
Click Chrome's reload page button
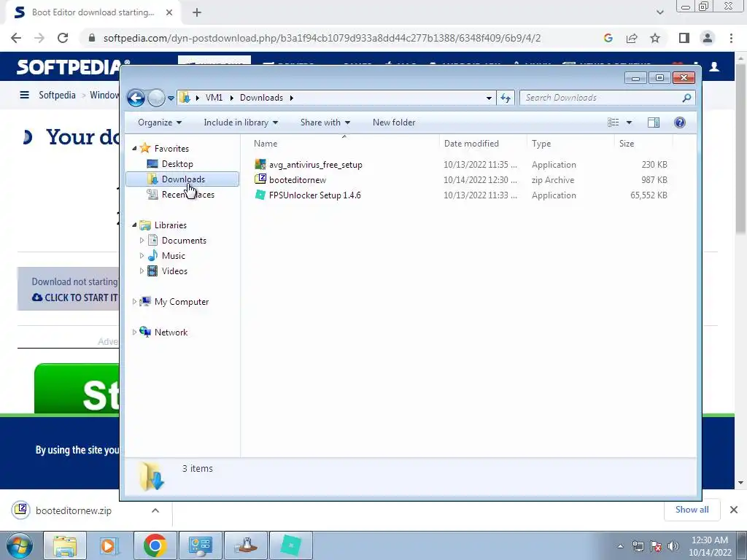[x=63, y=38]
